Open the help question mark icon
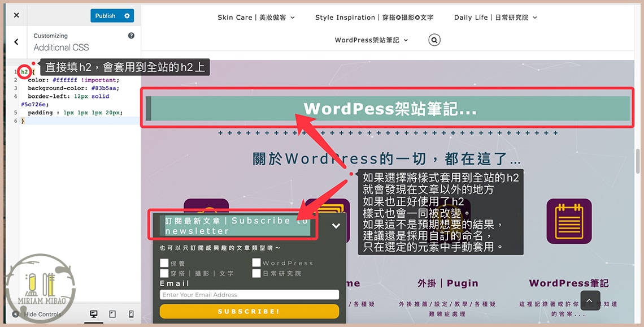Viewport: 644px width, 327px height. click(131, 36)
